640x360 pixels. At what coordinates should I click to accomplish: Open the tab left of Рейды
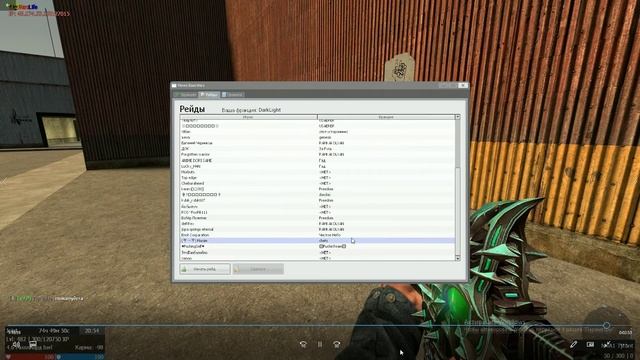[186, 95]
